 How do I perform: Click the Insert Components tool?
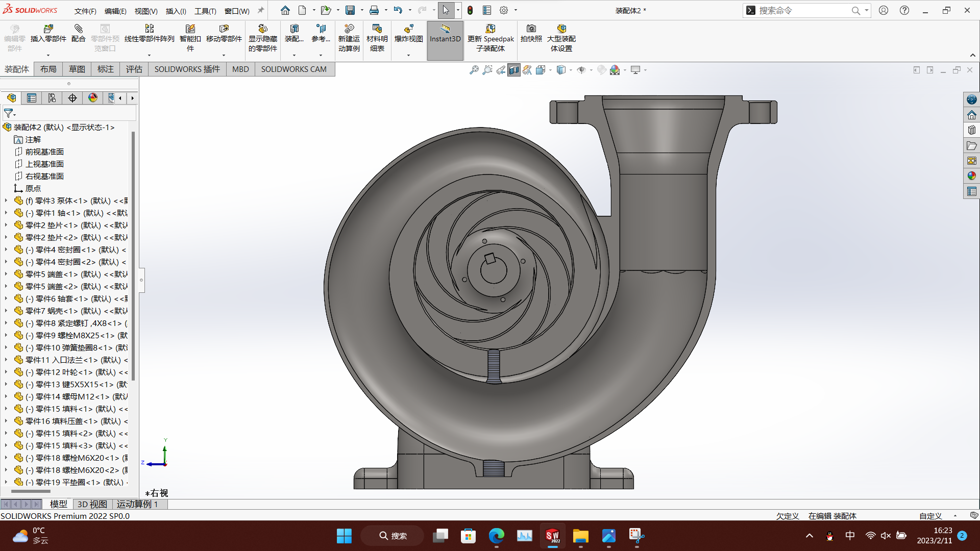point(48,34)
